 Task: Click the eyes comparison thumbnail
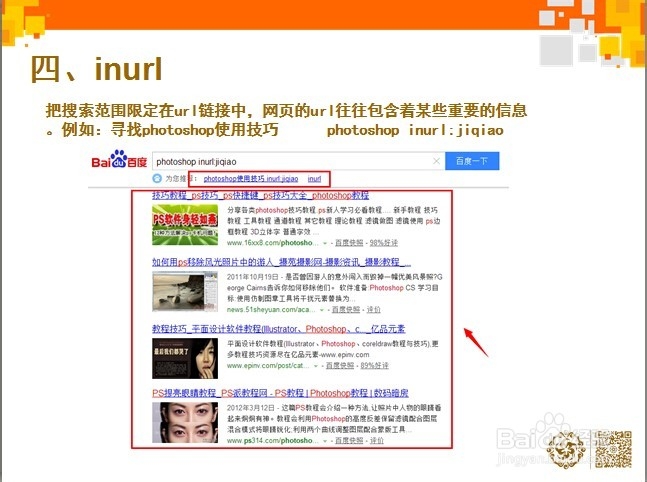[185, 422]
